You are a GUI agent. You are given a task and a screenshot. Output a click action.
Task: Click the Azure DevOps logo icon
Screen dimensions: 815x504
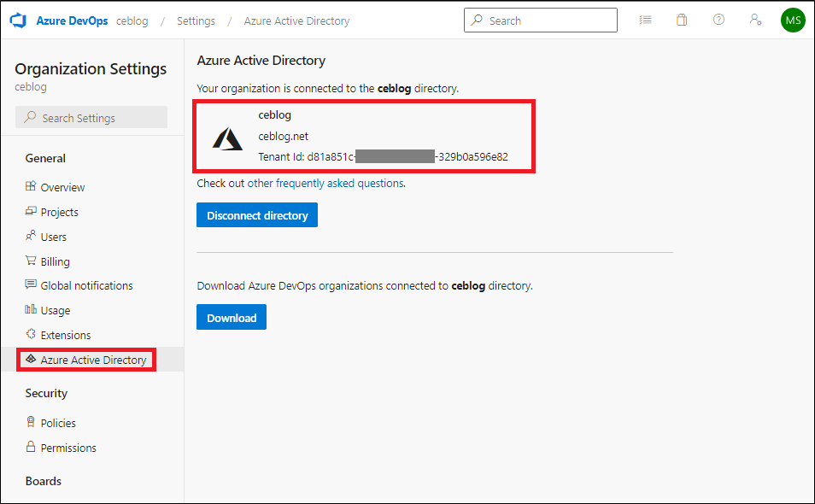pos(18,21)
